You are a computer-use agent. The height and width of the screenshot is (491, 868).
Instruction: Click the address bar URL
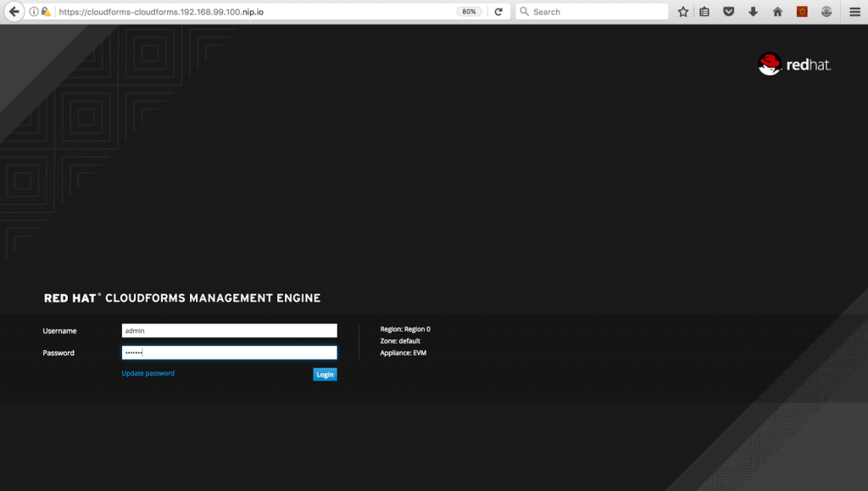pos(161,12)
